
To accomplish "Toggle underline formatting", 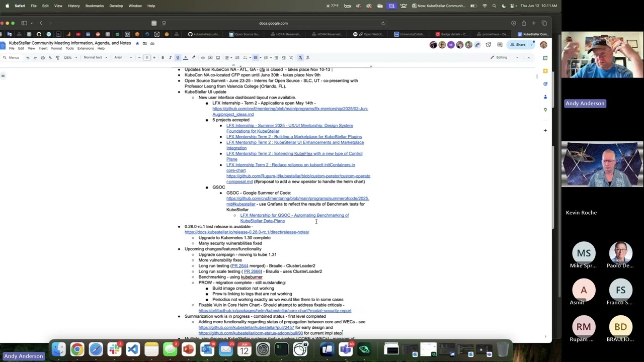I will [x=178, y=57].
